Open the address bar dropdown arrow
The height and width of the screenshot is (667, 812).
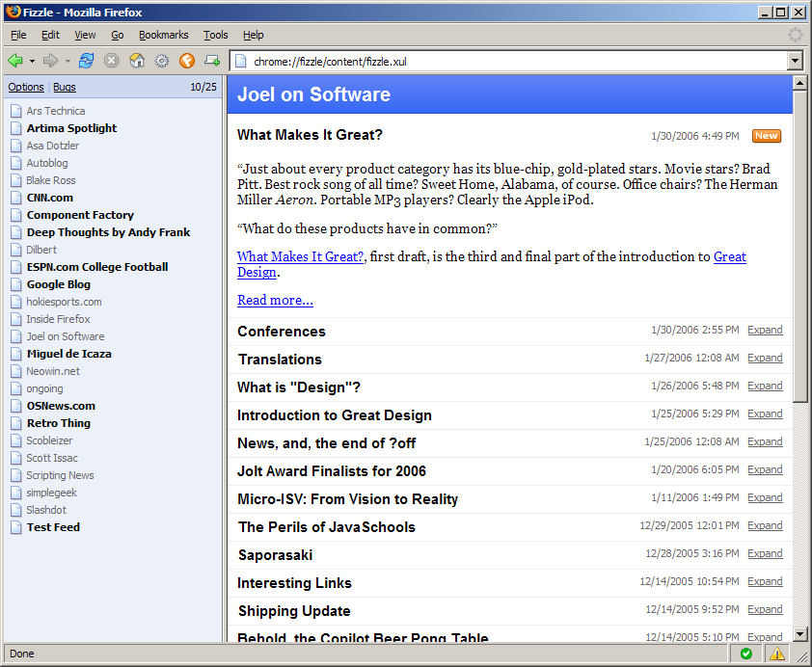point(796,61)
